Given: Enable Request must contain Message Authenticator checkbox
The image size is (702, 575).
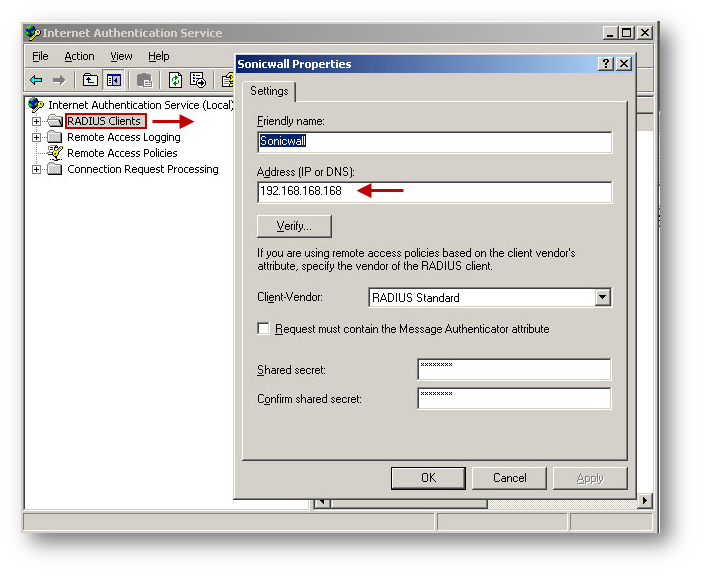Looking at the screenshot, I should (264, 329).
